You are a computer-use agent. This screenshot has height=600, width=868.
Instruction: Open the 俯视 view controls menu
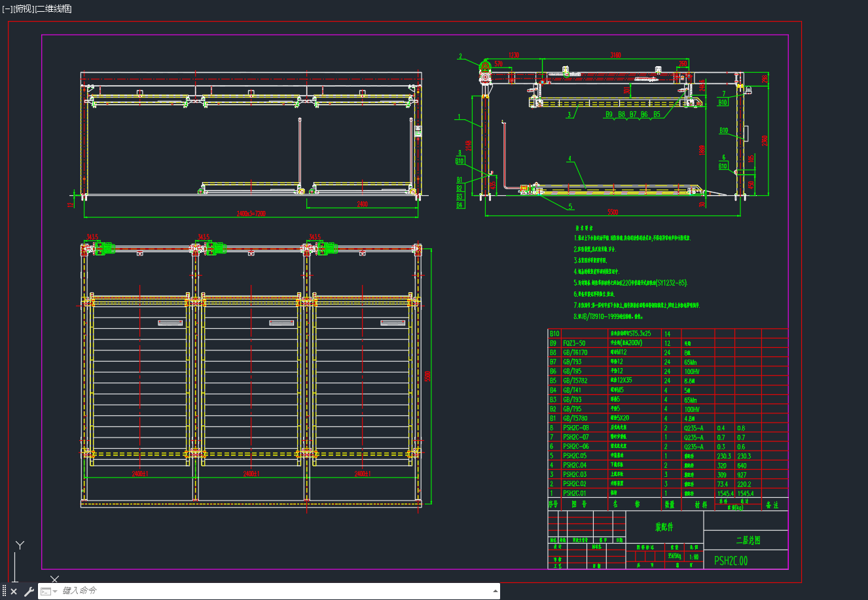tap(24, 9)
